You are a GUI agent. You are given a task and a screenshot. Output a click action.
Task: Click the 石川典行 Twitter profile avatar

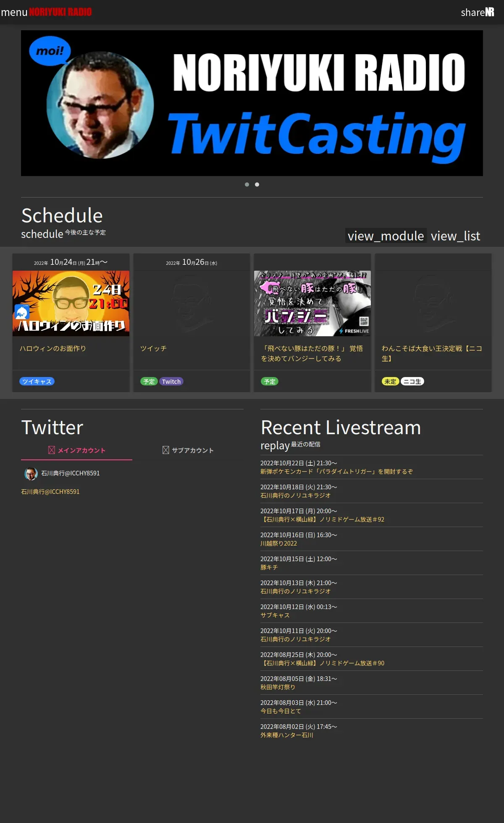click(31, 473)
